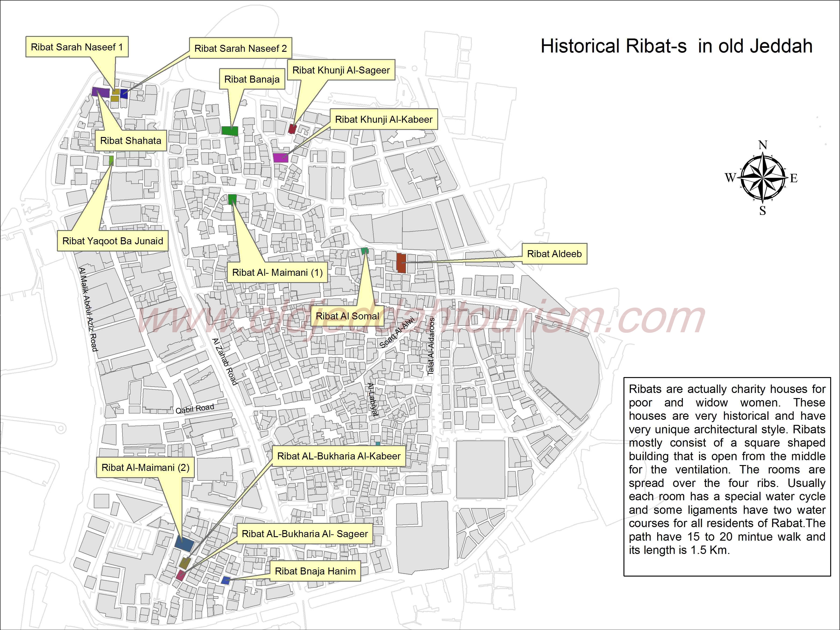
Task: Select the Ribat Yaqoot Ba Junaid callout
Action: click(x=113, y=241)
